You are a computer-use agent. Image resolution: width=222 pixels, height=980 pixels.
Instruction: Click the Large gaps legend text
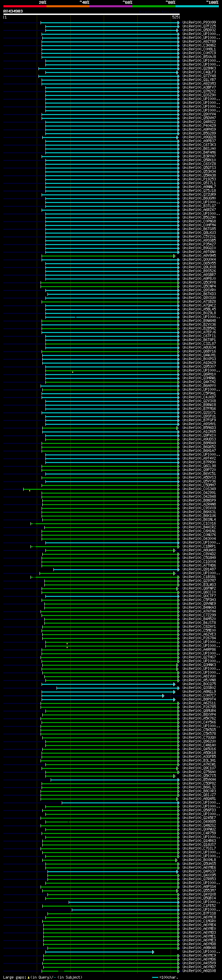43,977
